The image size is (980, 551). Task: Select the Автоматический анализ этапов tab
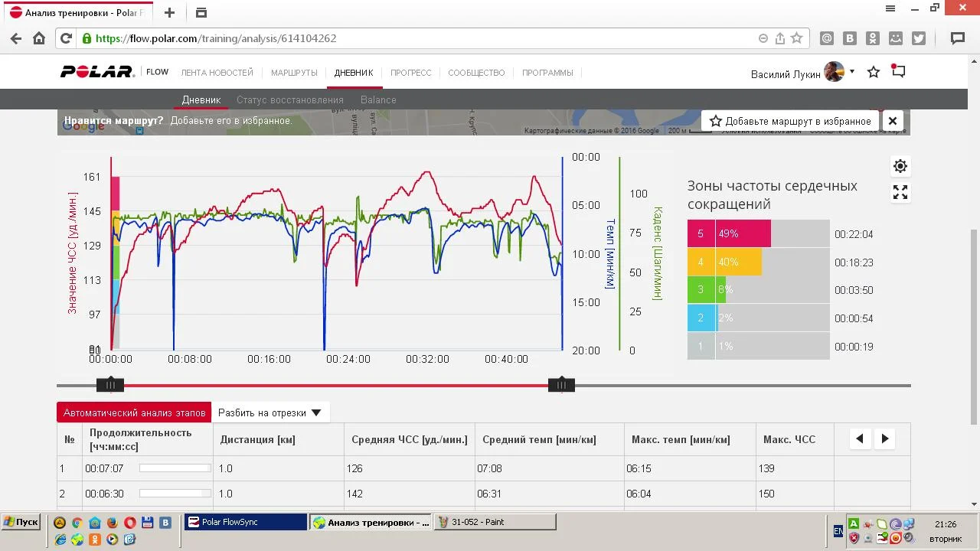[134, 412]
